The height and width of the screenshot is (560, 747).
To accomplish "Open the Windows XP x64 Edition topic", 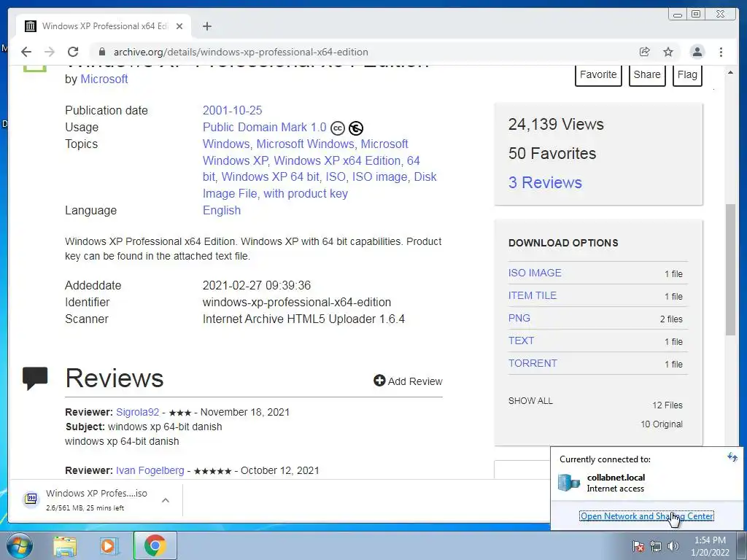I will click(337, 160).
